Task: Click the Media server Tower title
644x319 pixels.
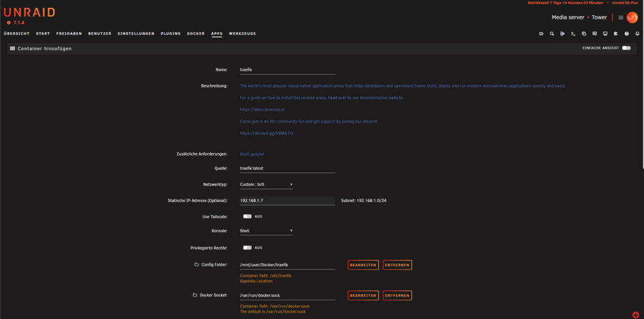Action: tap(579, 17)
